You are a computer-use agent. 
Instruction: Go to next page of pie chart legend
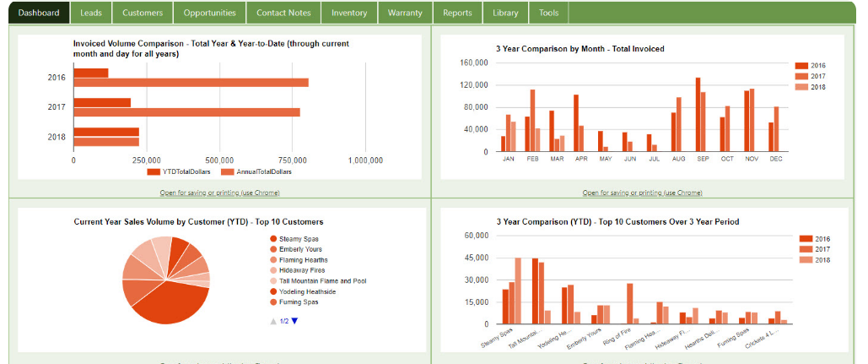pos(294,321)
